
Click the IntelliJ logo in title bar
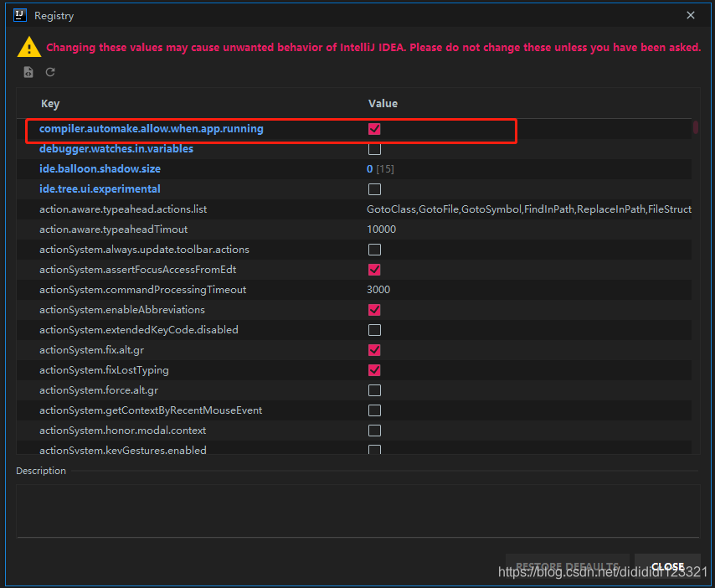click(x=19, y=15)
